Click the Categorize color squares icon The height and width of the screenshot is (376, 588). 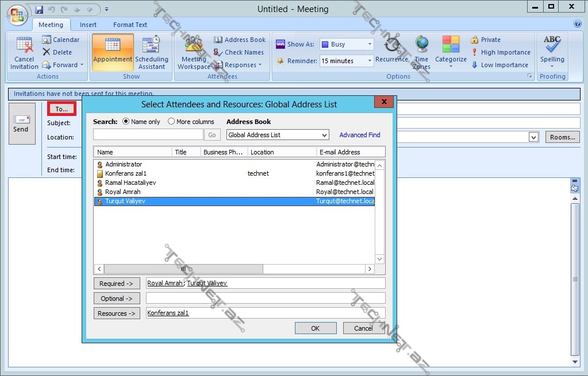coord(451,45)
